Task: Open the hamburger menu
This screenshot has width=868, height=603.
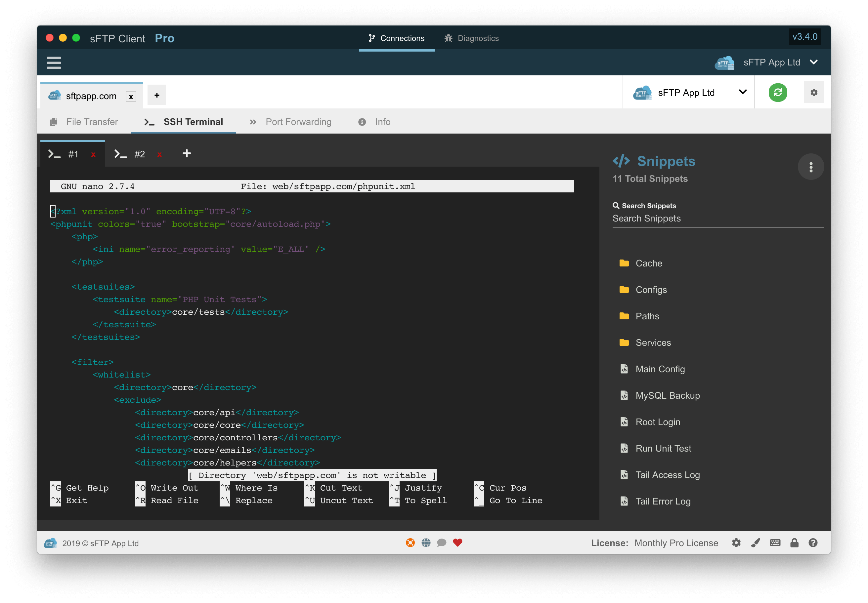Action: 54,62
